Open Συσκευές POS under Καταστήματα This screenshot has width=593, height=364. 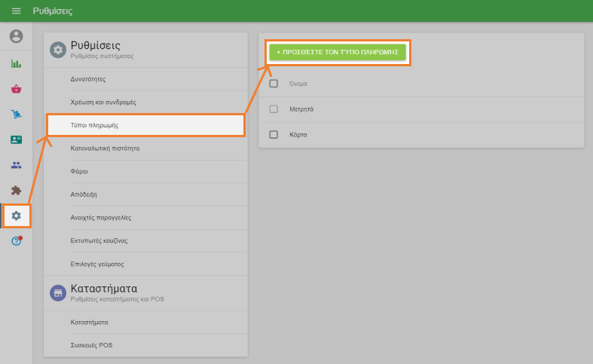(91, 345)
